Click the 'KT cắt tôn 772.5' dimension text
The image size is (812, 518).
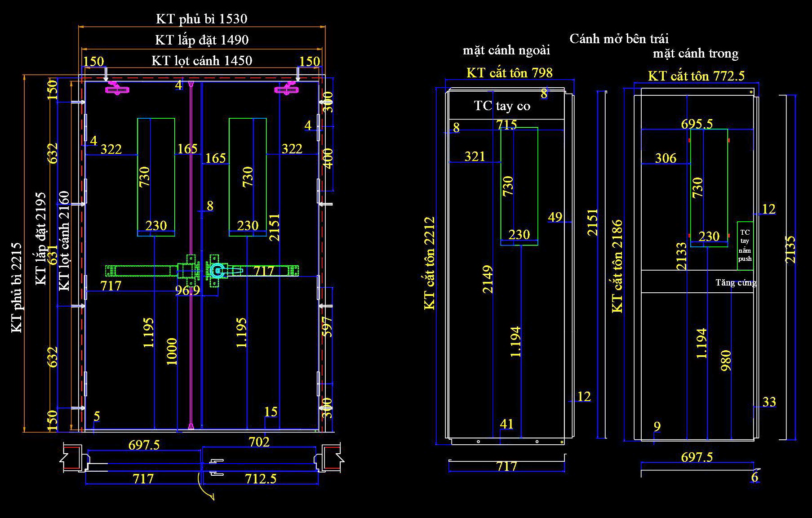click(x=696, y=76)
